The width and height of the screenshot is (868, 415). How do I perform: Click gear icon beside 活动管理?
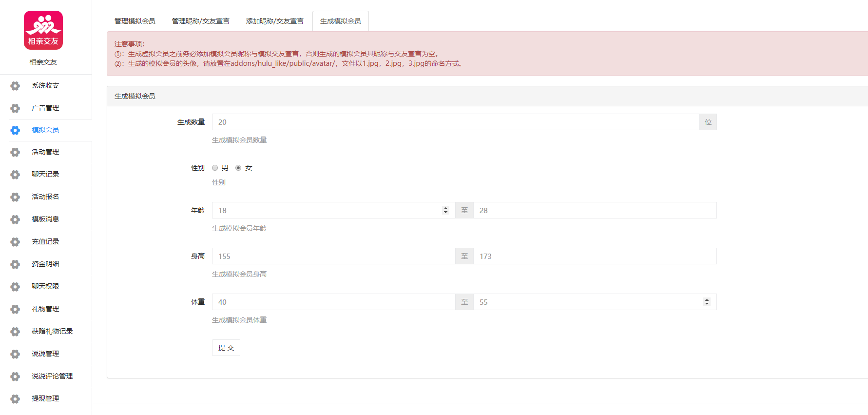coord(15,152)
